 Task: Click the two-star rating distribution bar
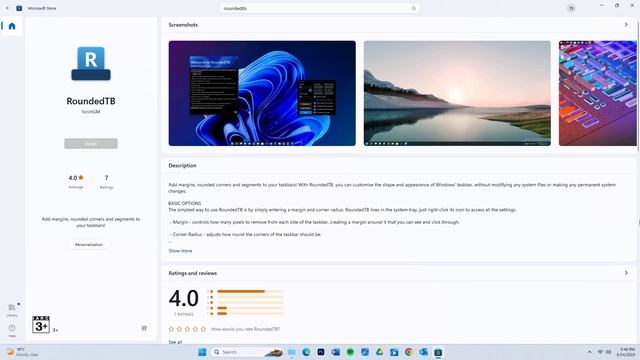click(x=250, y=308)
